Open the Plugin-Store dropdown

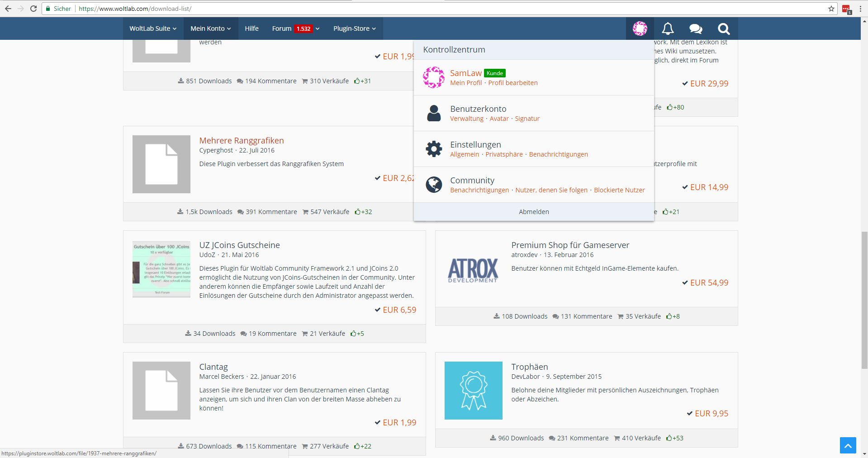[354, 29]
